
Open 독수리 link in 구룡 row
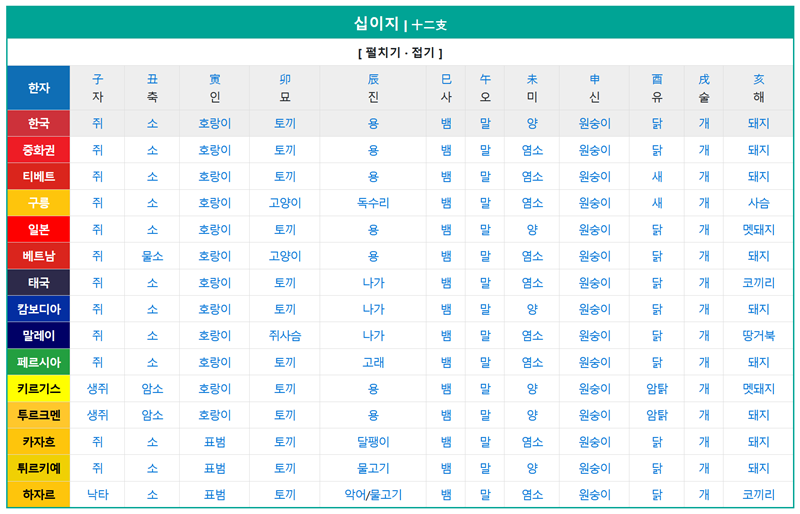[373, 203]
